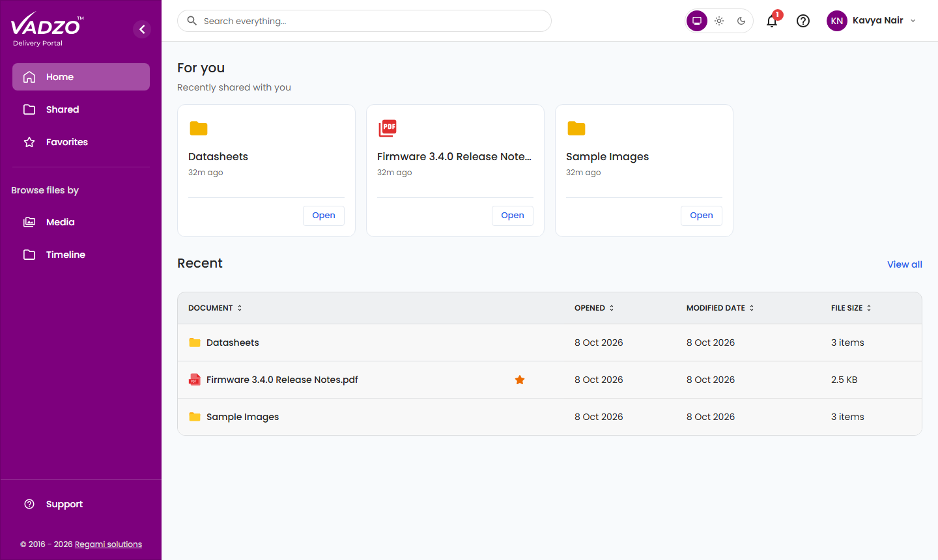Open the Sample Images shared card
This screenshot has width=938, height=560.
[702, 216]
